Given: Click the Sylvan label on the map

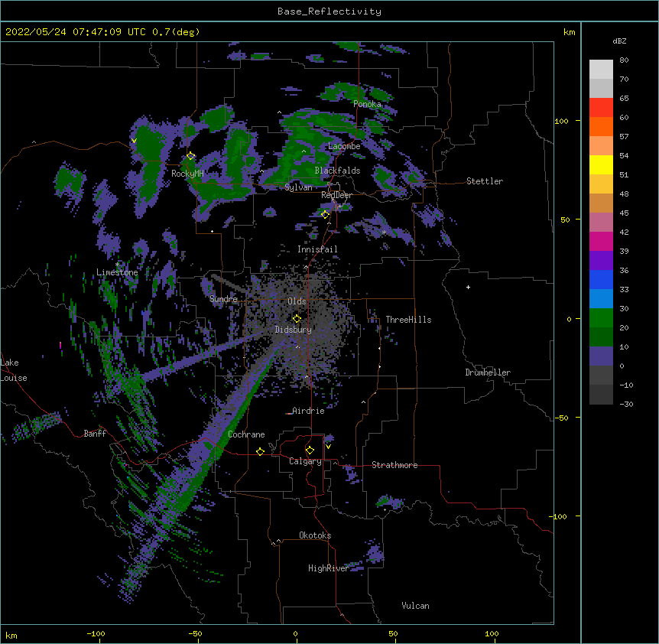Looking at the screenshot, I should coord(298,187).
